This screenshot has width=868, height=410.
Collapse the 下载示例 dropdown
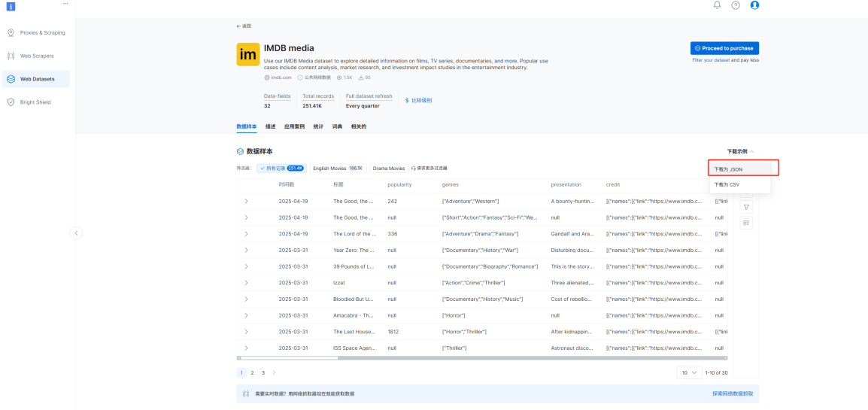[740, 151]
